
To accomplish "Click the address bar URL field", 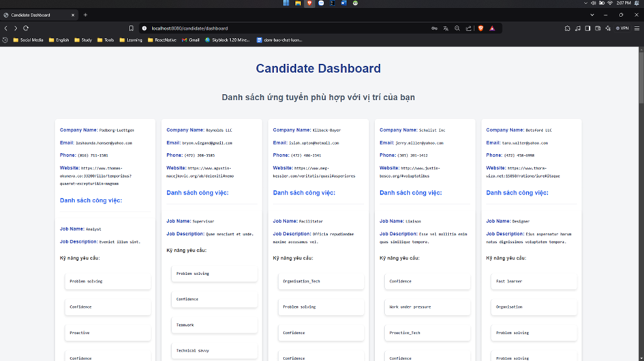I will coord(288,29).
